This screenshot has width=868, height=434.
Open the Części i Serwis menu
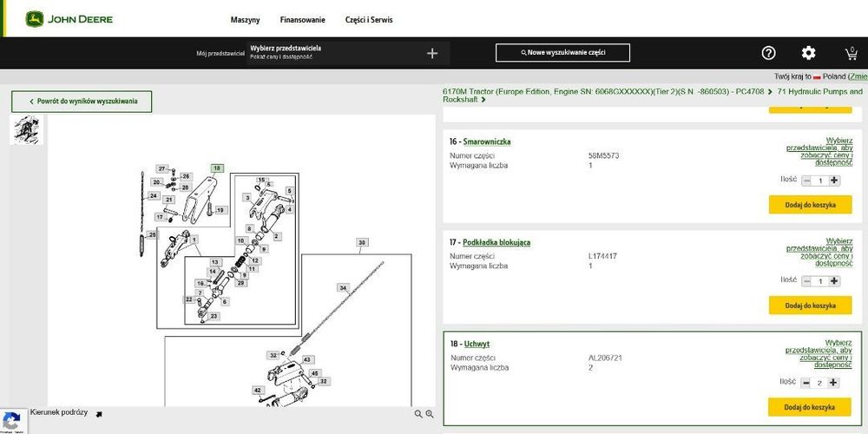[369, 20]
